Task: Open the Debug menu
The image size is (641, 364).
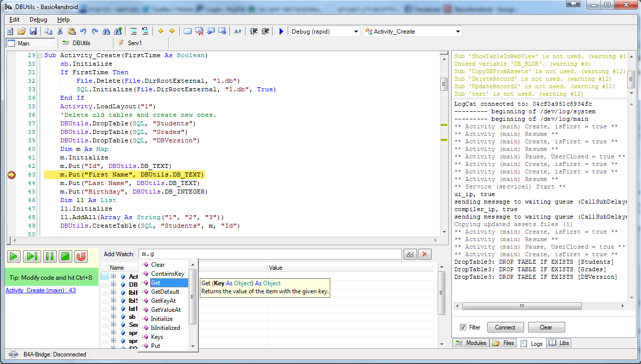Action: pos(38,20)
